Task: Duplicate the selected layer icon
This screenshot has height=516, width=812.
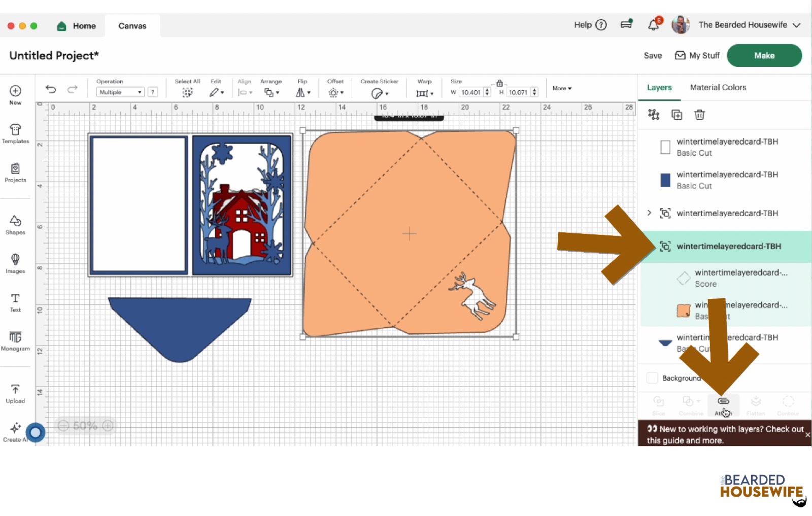Action: click(x=676, y=115)
